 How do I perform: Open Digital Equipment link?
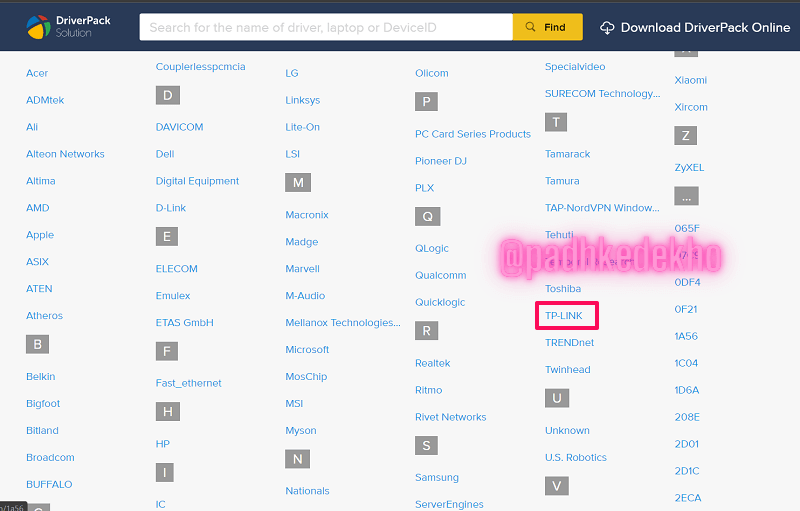click(197, 181)
